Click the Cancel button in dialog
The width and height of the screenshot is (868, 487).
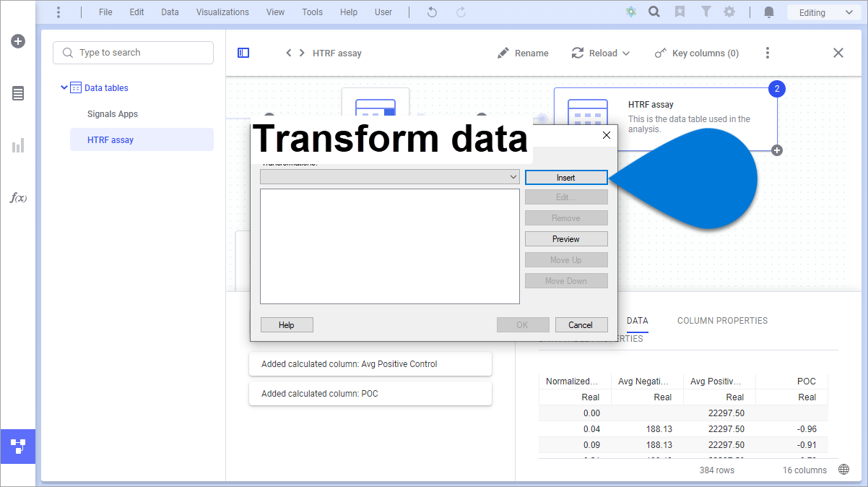[581, 325]
